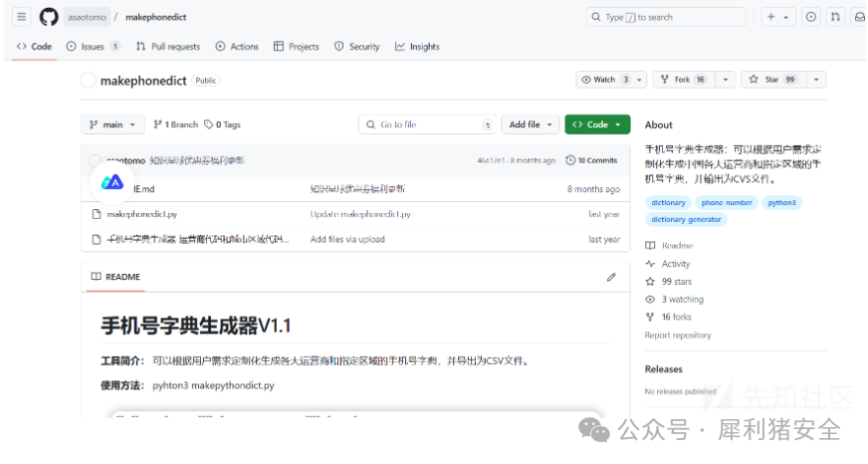Click the Report repository link
Viewport: 868px width, 464px height.
678,335
